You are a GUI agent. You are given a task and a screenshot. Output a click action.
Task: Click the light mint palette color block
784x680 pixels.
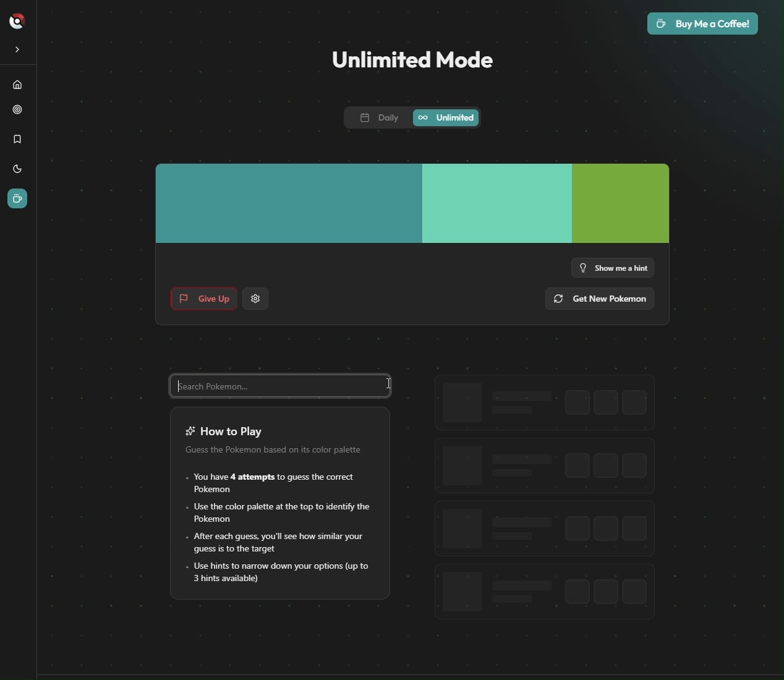(x=496, y=203)
